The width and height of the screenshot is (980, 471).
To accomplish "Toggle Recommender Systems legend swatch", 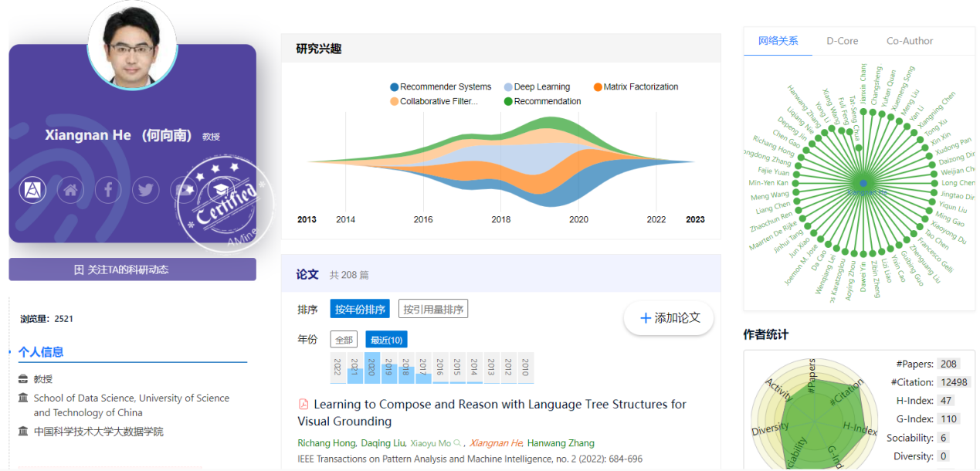I will coord(395,87).
